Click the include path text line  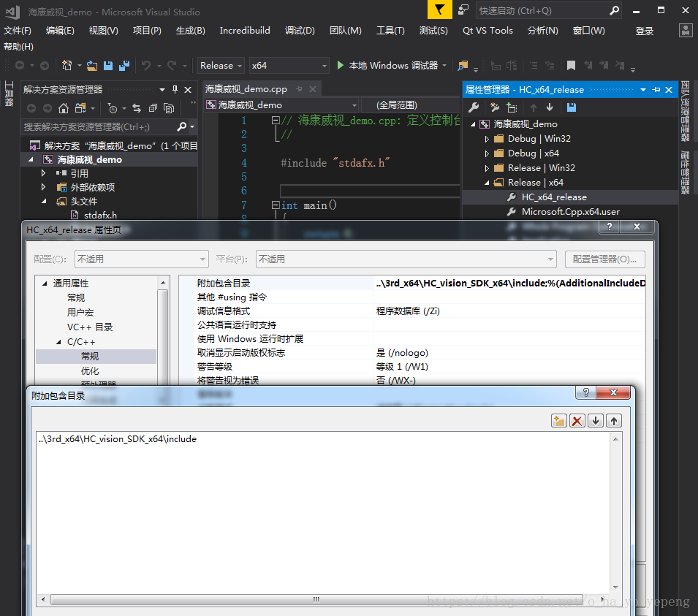coord(118,439)
